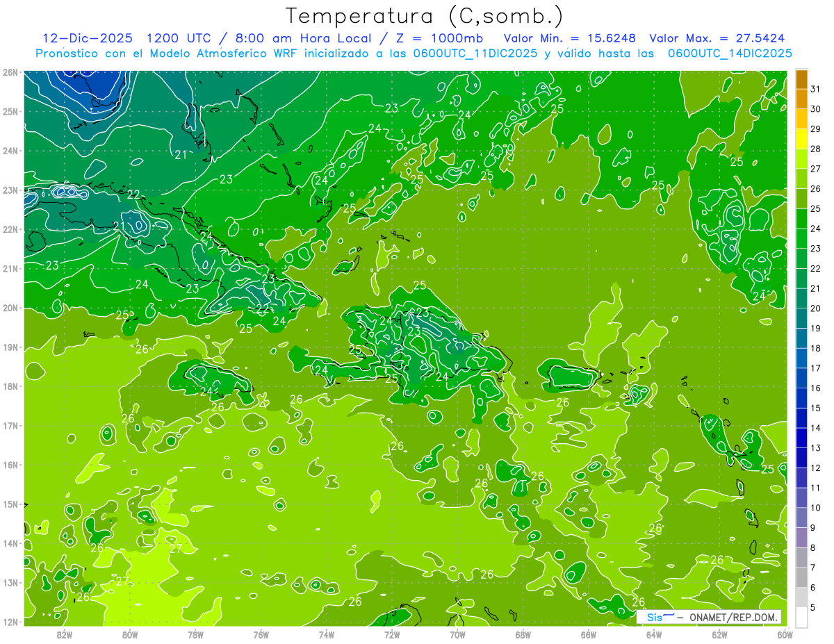Click the color scale label '31'

(x=816, y=88)
